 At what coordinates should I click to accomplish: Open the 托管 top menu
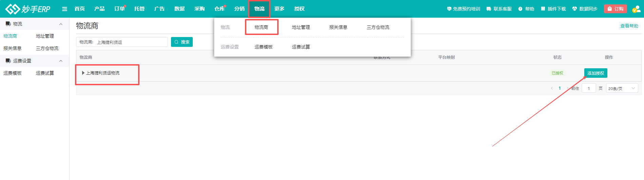pyautogui.click(x=139, y=9)
